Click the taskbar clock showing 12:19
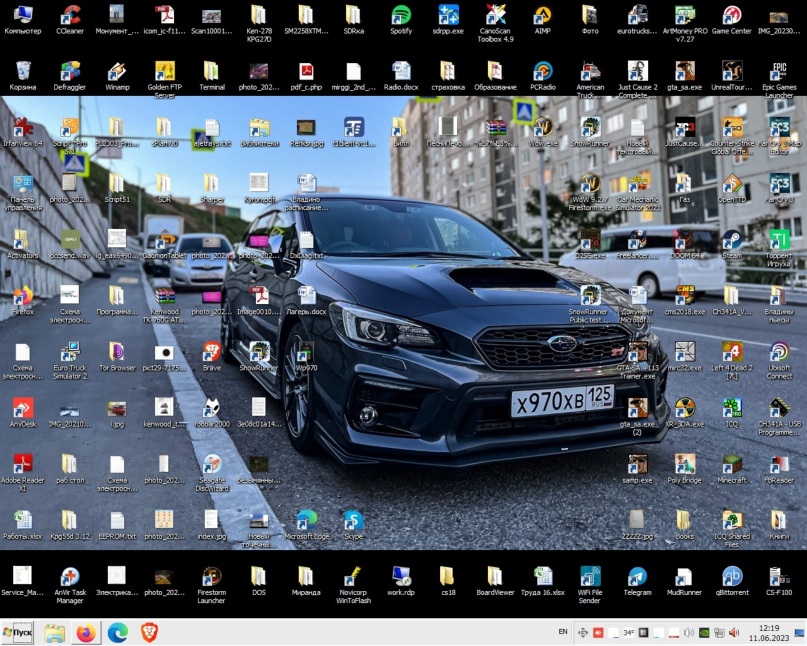 pos(768,632)
